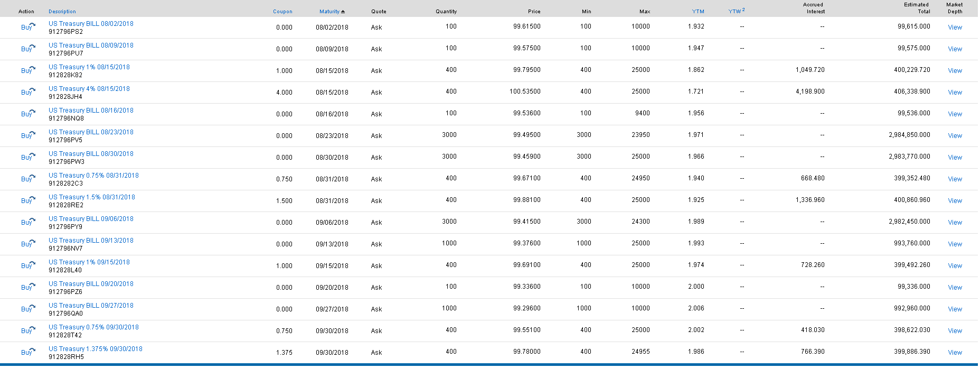Sort the table by Maturity column
980x368 pixels.
(331, 12)
